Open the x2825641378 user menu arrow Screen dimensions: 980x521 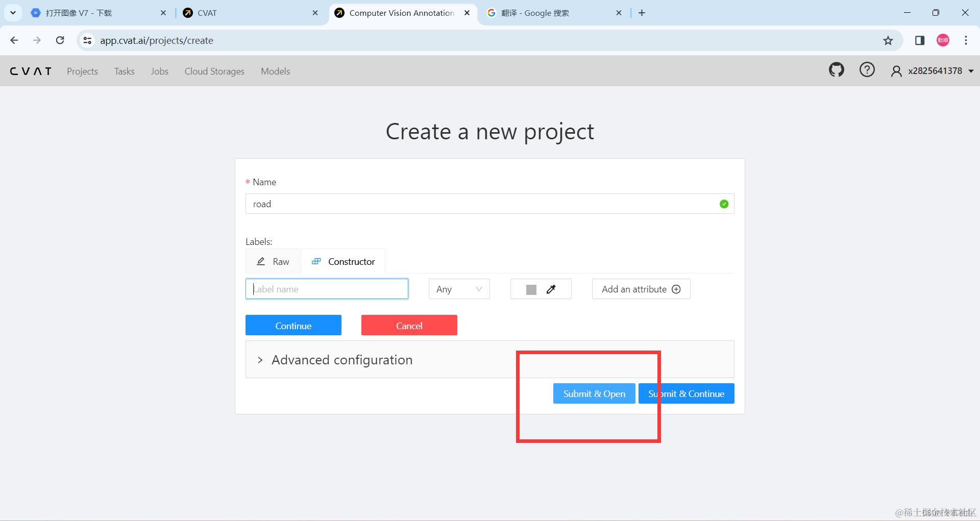point(971,71)
